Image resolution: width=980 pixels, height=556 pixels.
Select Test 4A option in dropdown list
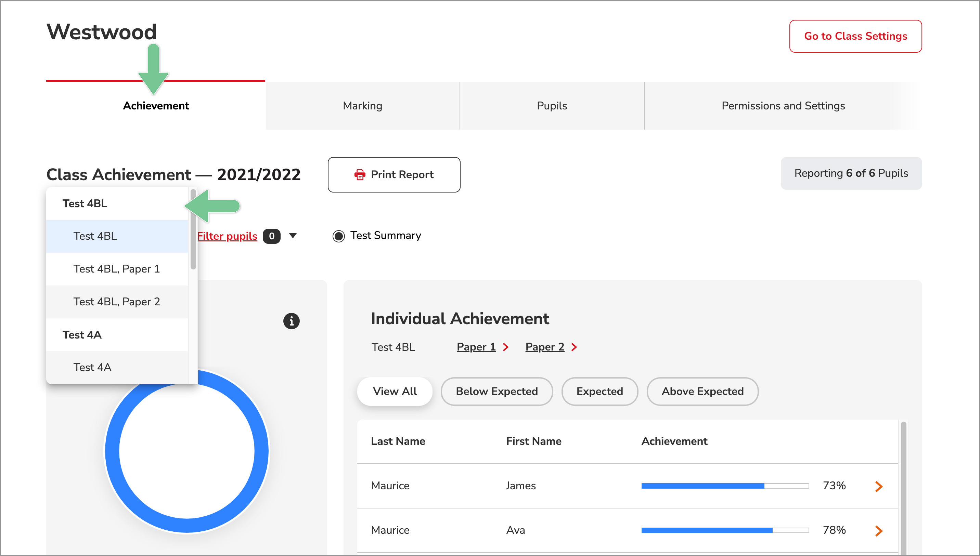[92, 367]
